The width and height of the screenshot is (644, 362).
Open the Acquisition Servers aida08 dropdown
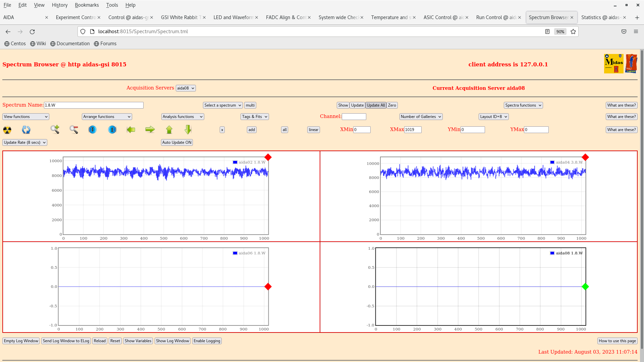click(x=185, y=88)
